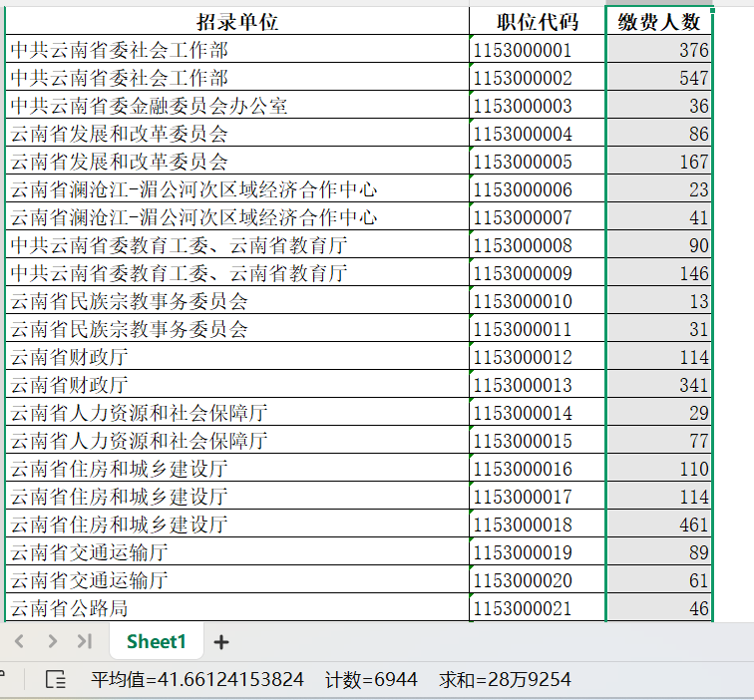Select the Sheet1 tab
This screenshot has height=700, width=754.
point(157,642)
